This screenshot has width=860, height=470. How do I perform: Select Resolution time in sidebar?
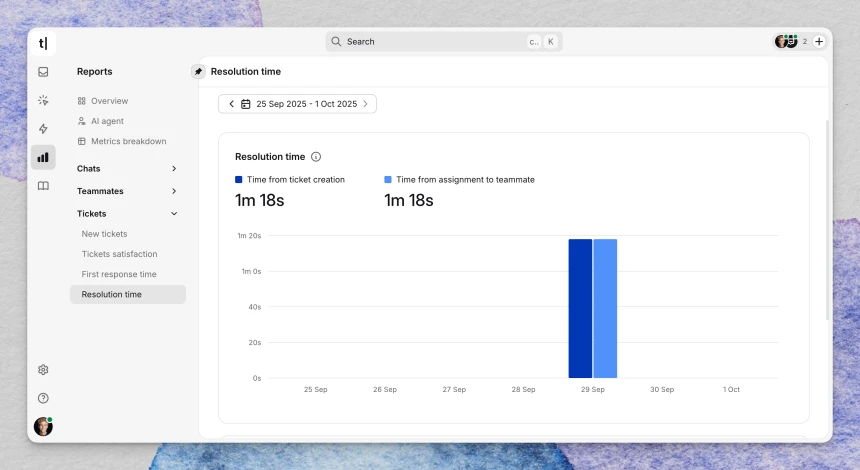[x=128, y=295]
